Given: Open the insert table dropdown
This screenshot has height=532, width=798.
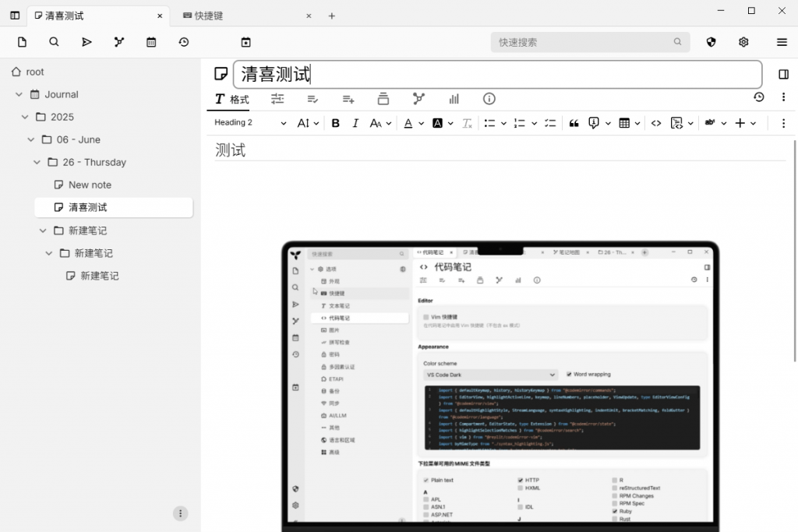Looking at the screenshot, I should (629, 123).
